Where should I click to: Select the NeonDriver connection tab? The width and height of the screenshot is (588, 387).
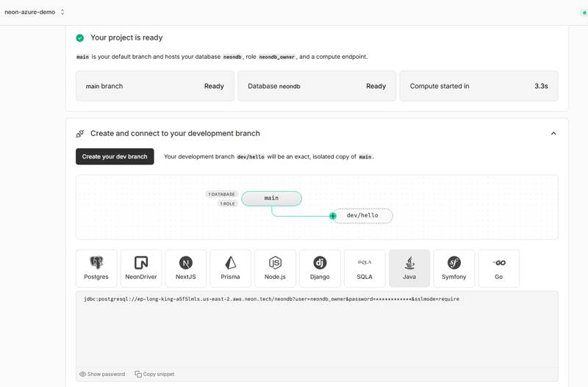pyautogui.click(x=141, y=269)
